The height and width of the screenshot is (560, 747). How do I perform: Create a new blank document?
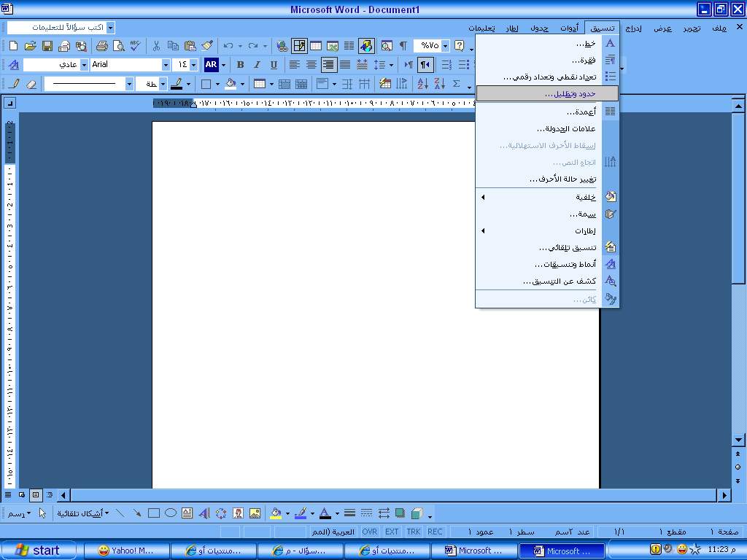click(x=13, y=46)
